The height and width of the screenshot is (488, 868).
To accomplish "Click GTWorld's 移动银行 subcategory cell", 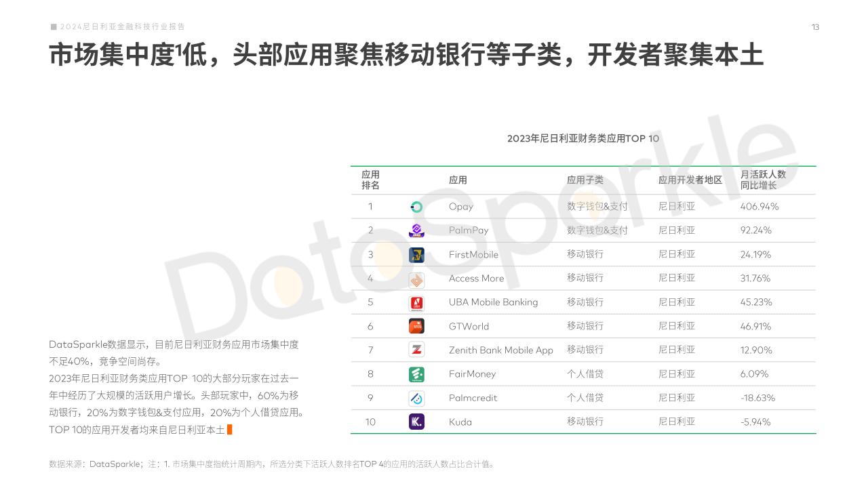I will 585,326.
